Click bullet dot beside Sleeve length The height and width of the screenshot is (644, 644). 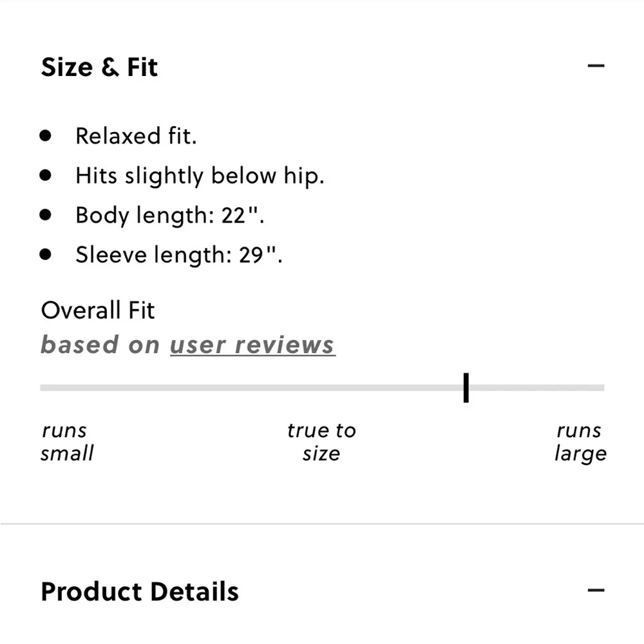pos(45,254)
